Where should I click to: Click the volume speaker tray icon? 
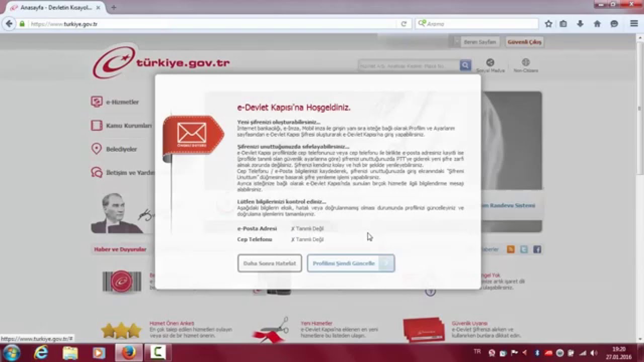[594, 353]
